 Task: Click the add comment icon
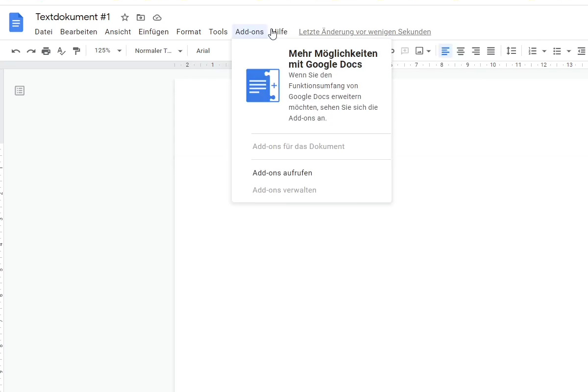click(x=405, y=51)
